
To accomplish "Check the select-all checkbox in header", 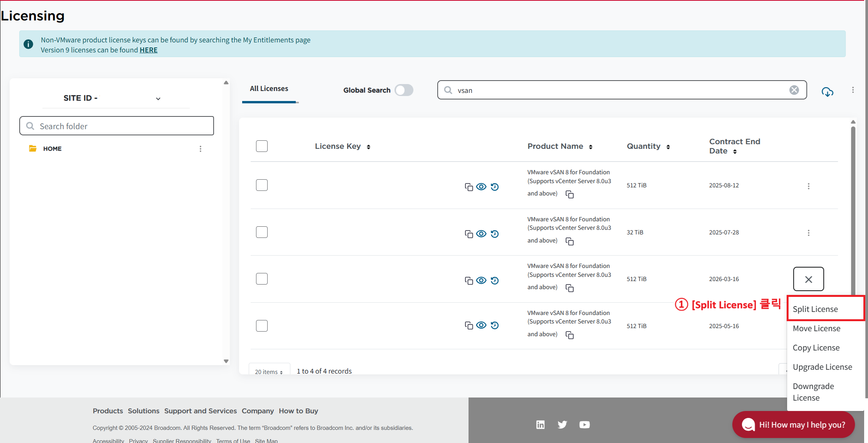I will pos(262,146).
